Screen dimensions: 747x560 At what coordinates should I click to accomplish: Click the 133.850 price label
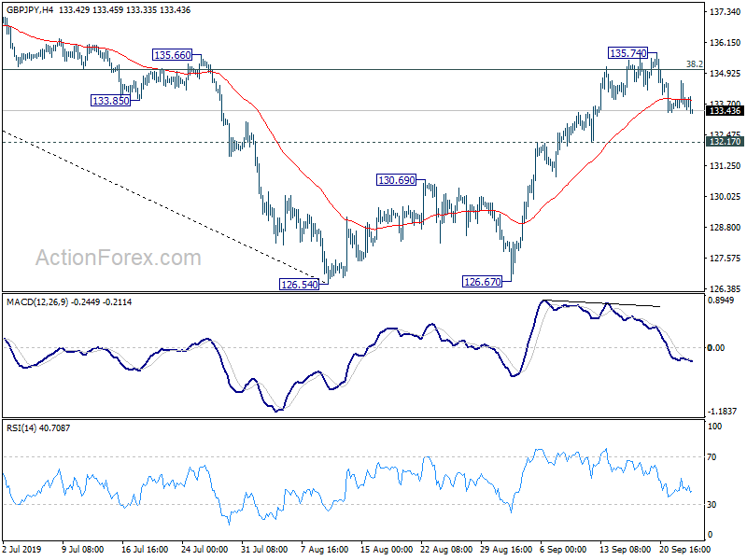point(110,101)
